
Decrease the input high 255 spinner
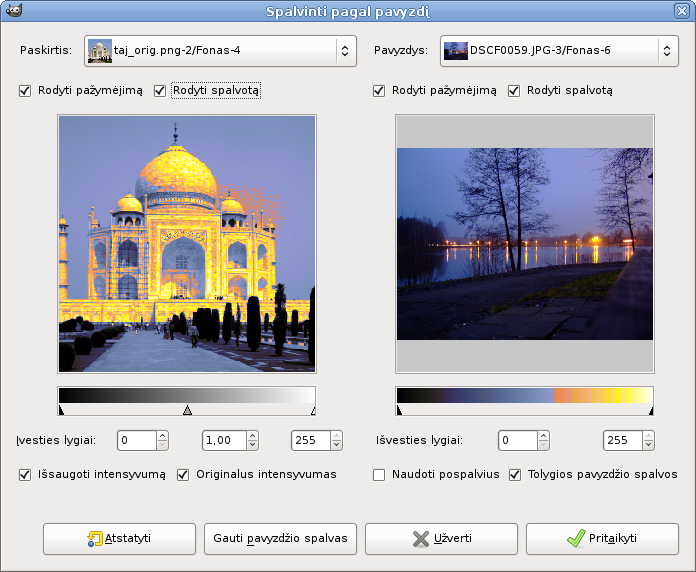(x=336, y=446)
